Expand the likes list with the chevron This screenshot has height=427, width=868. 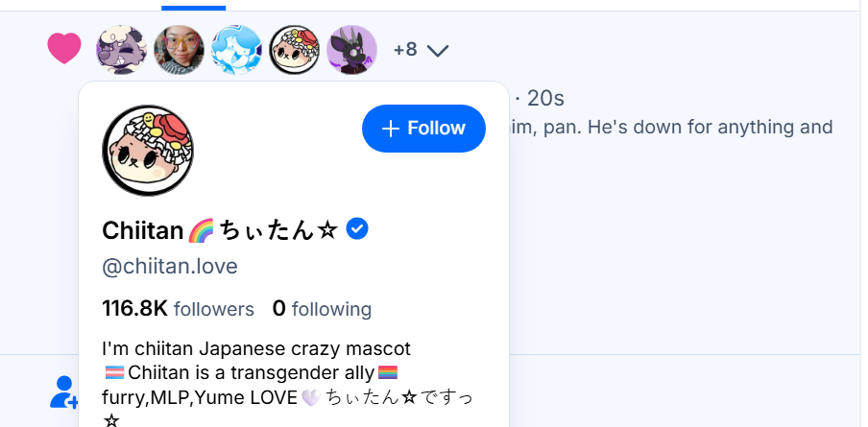point(438,50)
